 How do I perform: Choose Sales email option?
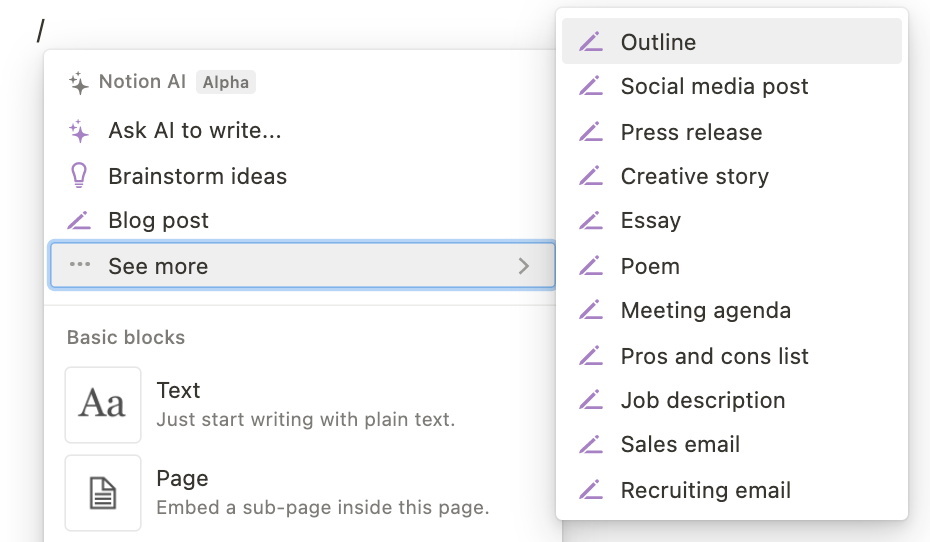coord(731,445)
